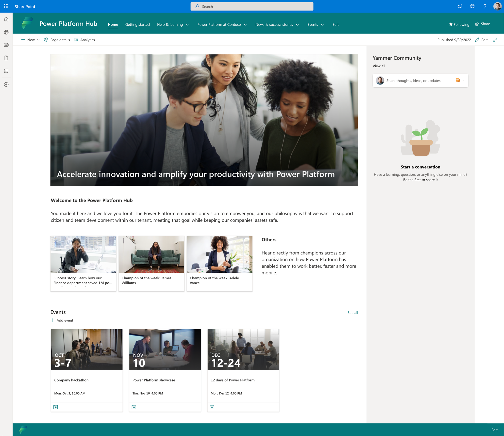Image resolution: width=504 pixels, height=436 pixels.
Task: Click the expand full screen icon top right
Action: click(496, 40)
